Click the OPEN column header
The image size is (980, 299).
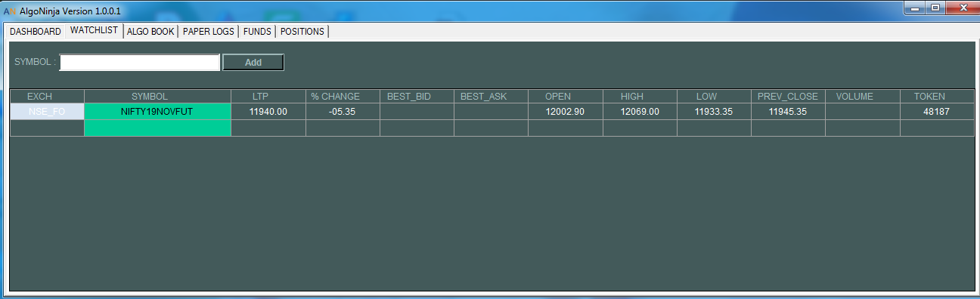[x=566, y=97]
